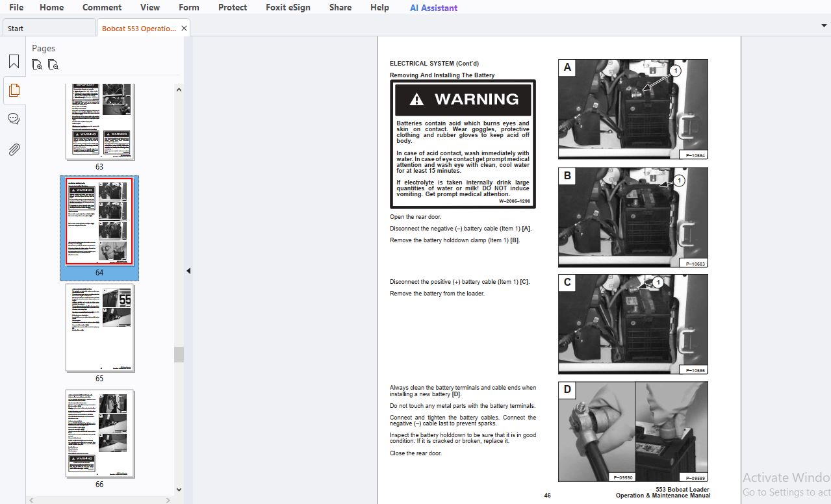Open the Help tab
Screen dimensions: 831x504
pos(379,8)
